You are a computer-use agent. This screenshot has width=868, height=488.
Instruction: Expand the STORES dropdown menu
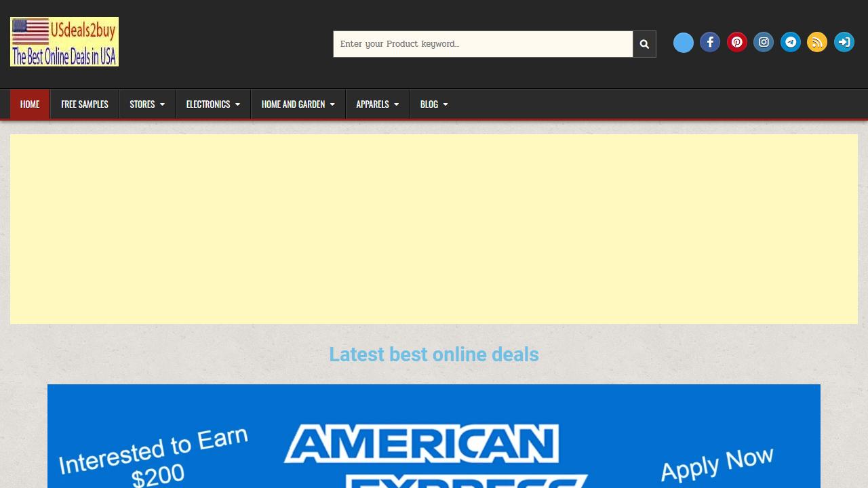pyautogui.click(x=147, y=104)
